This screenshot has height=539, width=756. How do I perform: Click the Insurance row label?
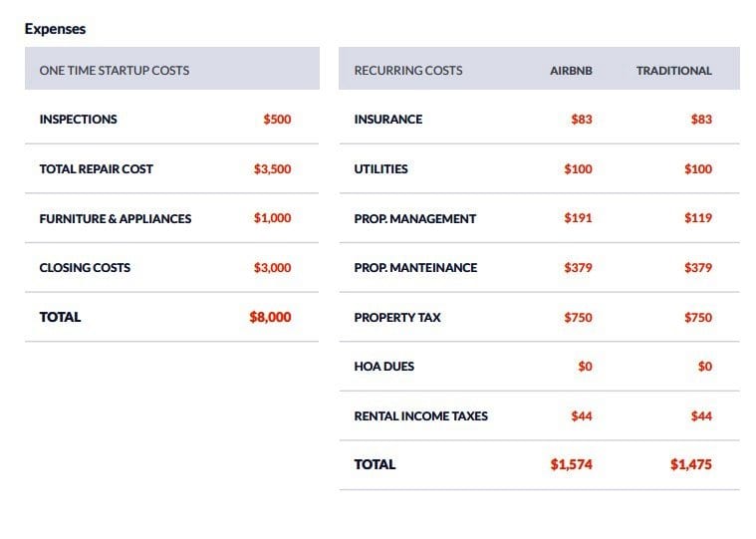(387, 120)
